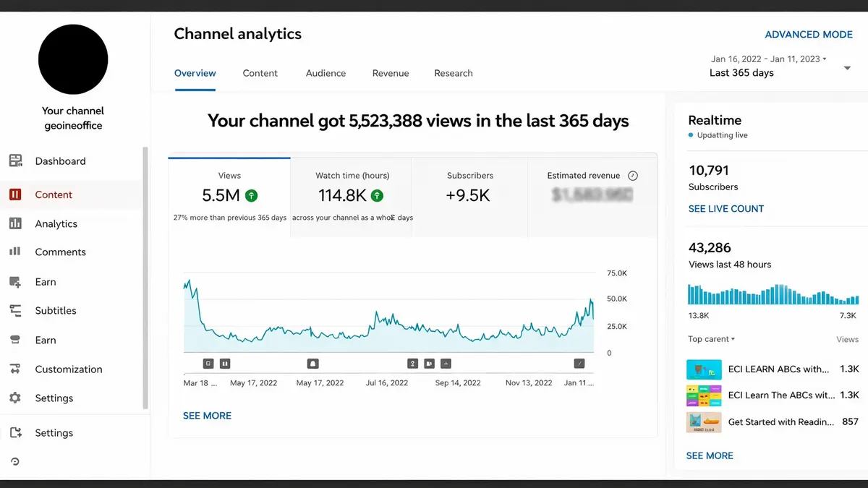
Task: Click the 'Get Started with Readin...' video title
Action: pos(781,422)
